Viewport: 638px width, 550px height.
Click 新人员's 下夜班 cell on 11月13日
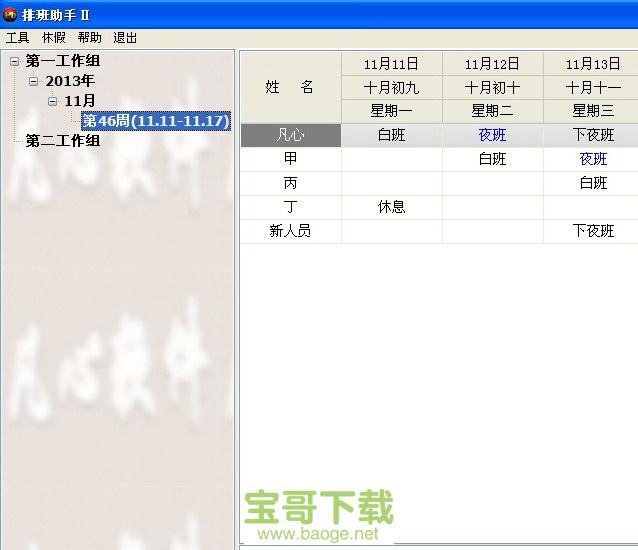pos(591,231)
